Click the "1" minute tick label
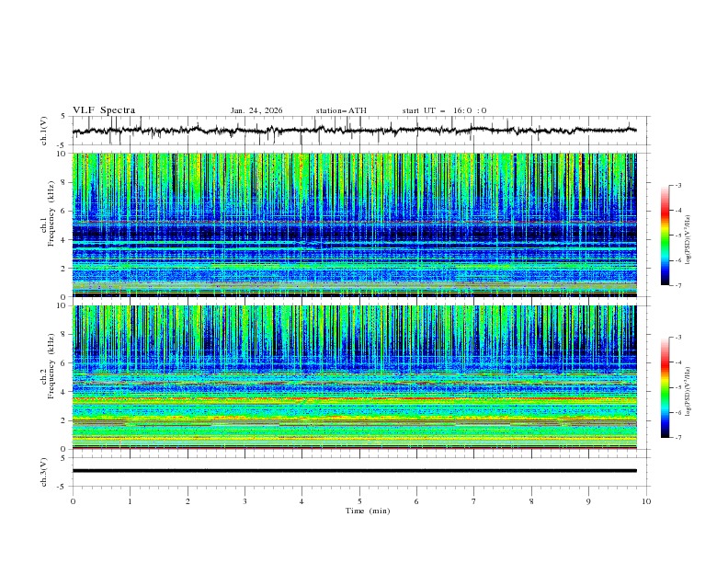728x563 pixels. pos(131,501)
